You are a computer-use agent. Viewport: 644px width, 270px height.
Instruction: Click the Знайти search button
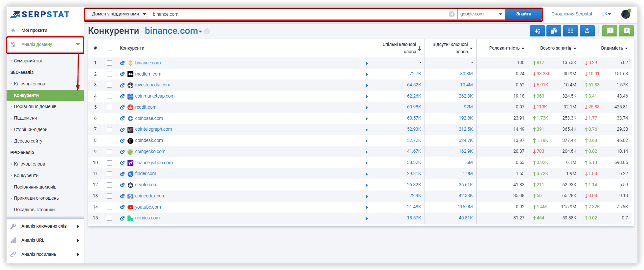[x=523, y=14]
